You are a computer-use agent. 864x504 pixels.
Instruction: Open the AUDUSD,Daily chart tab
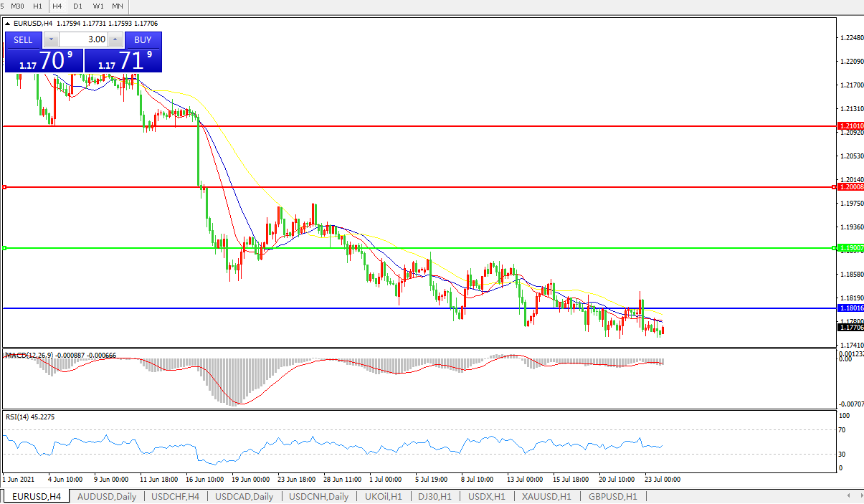[106, 497]
